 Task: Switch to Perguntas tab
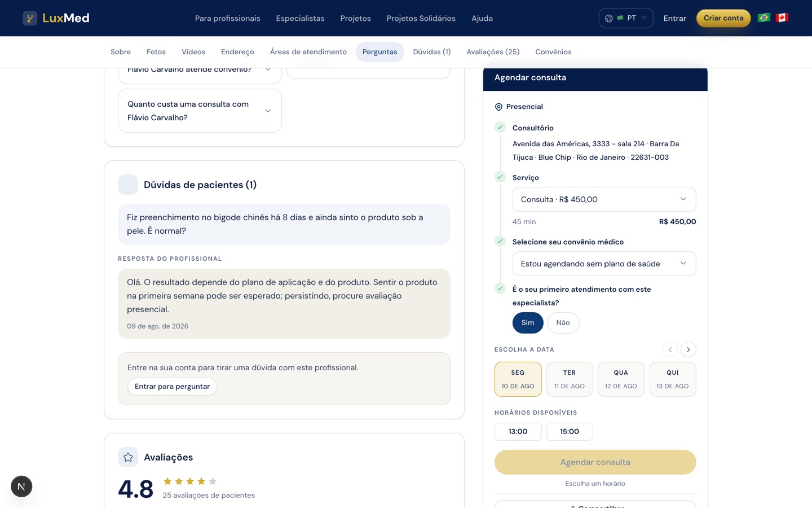pyautogui.click(x=380, y=52)
